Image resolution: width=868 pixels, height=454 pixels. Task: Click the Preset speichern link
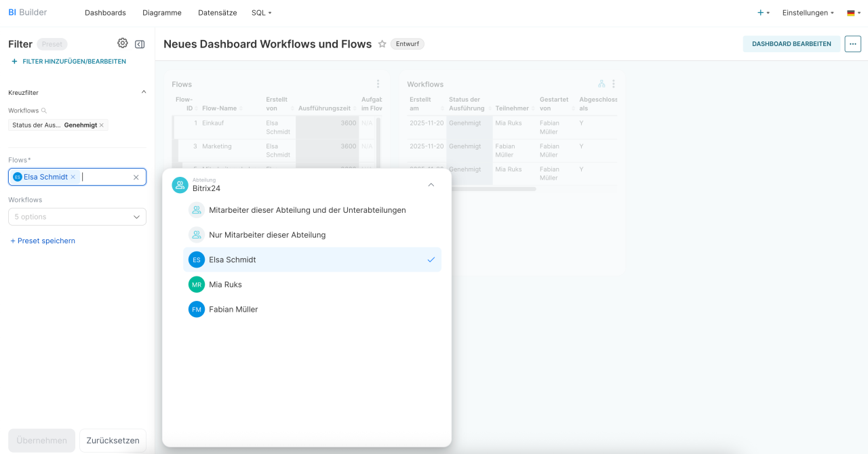click(x=43, y=241)
